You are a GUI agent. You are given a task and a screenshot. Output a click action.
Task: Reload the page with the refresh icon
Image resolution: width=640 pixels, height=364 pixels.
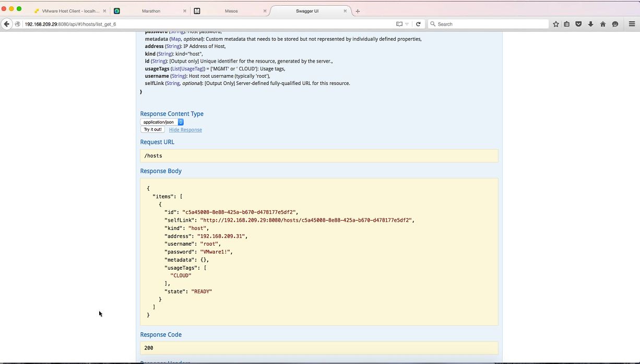tap(418, 24)
